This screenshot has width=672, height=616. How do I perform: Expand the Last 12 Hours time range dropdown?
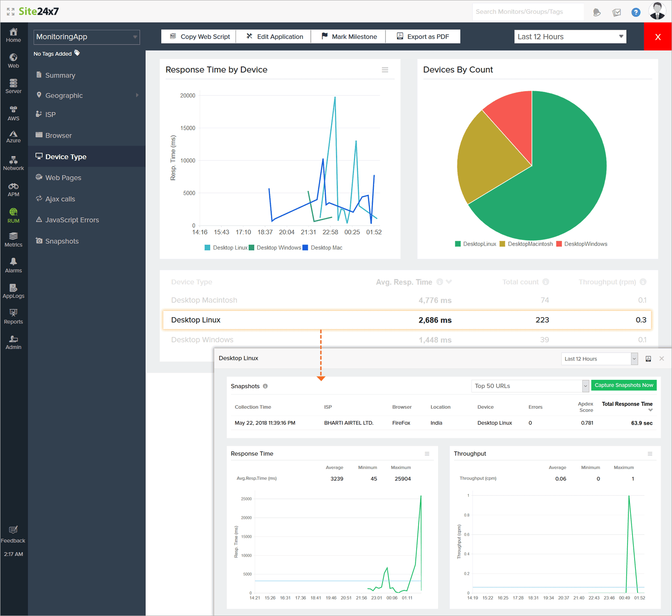coord(570,37)
